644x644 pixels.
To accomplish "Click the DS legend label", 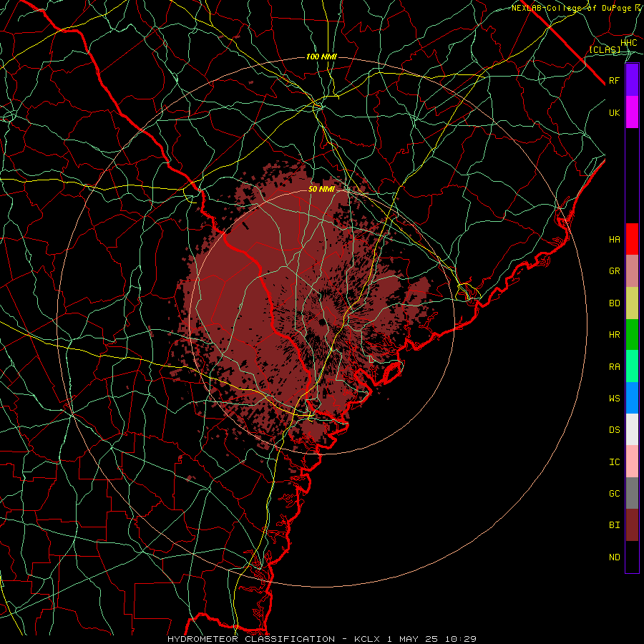I will point(614,430).
